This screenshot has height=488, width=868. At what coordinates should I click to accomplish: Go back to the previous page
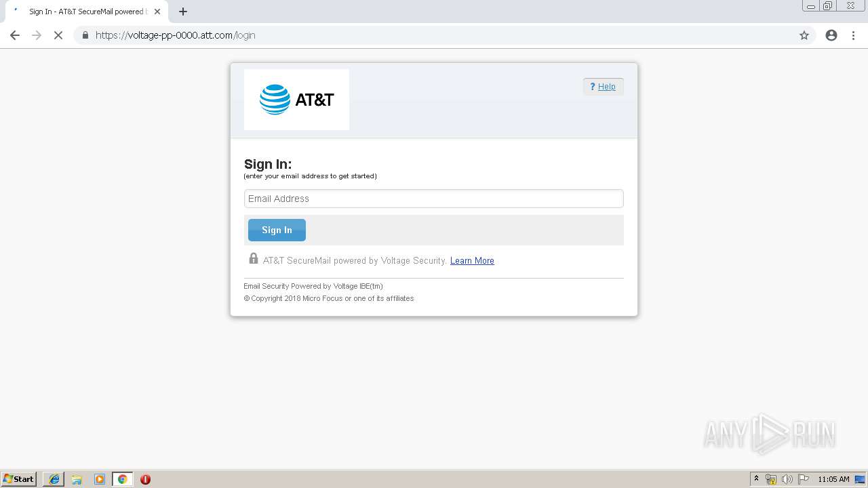[x=15, y=35]
